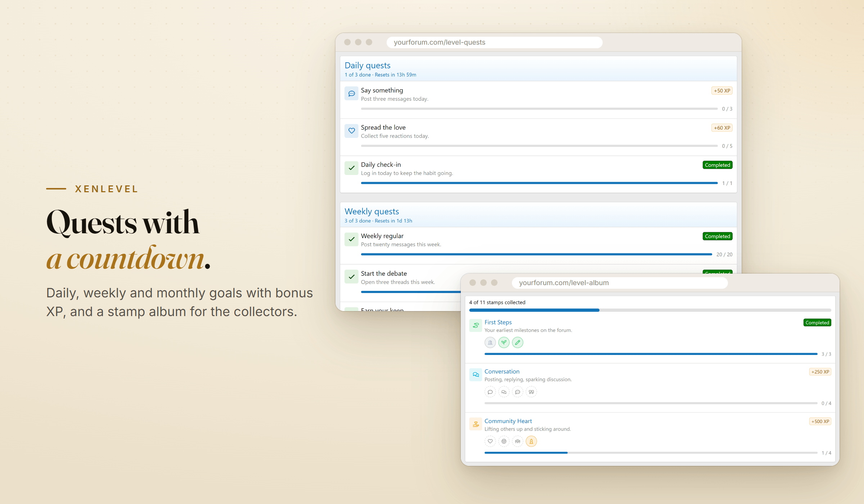Click the +50 XP badge on Say something
This screenshot has height=504, width=864.
tap(722, 91)
